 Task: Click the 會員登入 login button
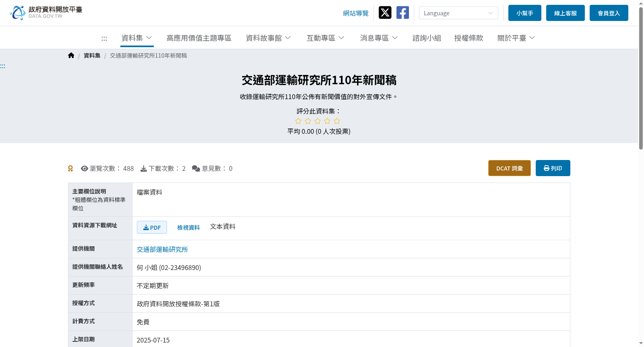609,13
